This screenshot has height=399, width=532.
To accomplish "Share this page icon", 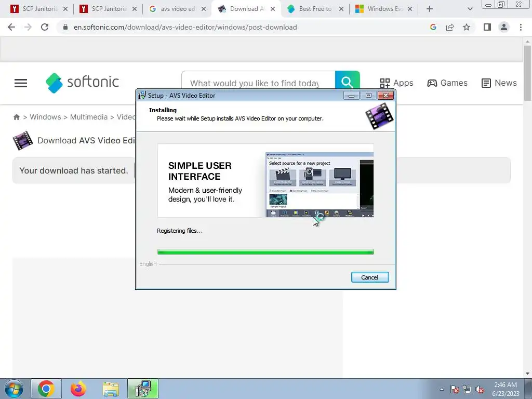I will pyautogui.click(x=450, y=27).
